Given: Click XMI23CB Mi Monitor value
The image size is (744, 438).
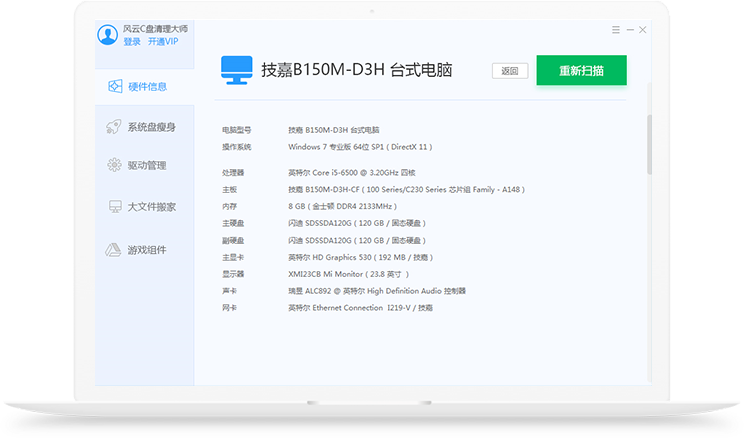Looking at the screenshot, I should [x=348, y=274].
